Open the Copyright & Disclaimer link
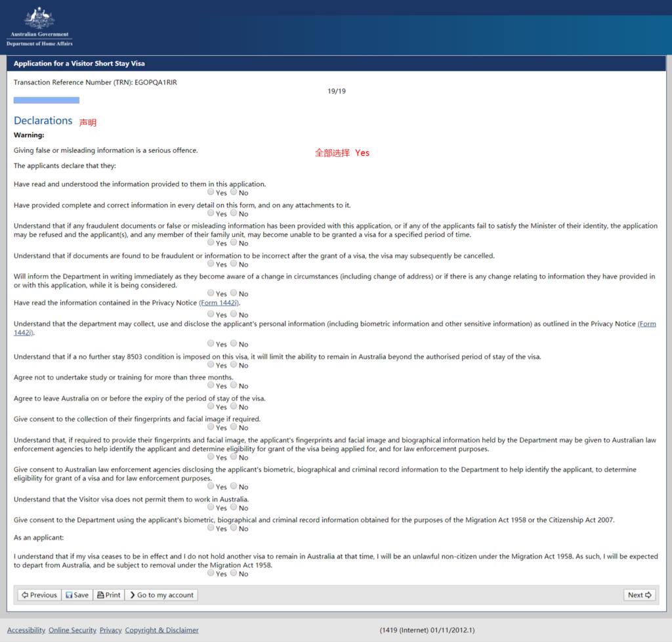This screenshot has width=672, height=642. (x=161, y=630)
